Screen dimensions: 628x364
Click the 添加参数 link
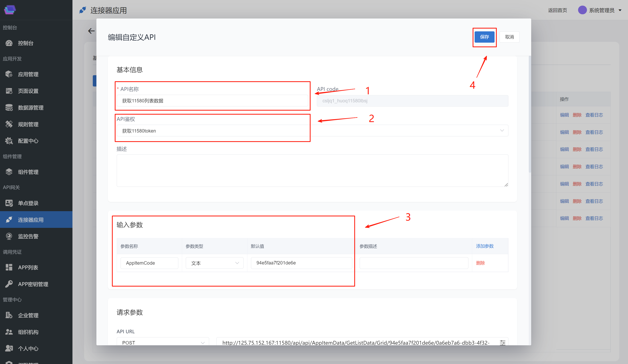[484, 246]
